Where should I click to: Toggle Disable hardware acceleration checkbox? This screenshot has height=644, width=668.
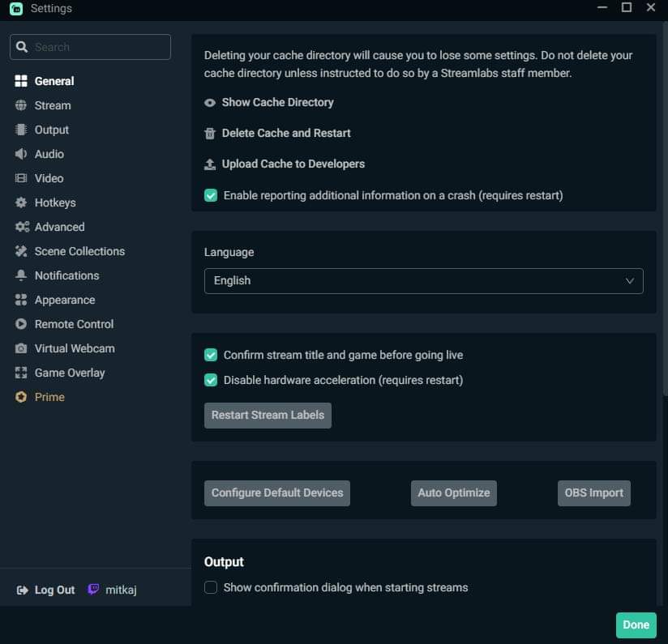coord(211,380)
